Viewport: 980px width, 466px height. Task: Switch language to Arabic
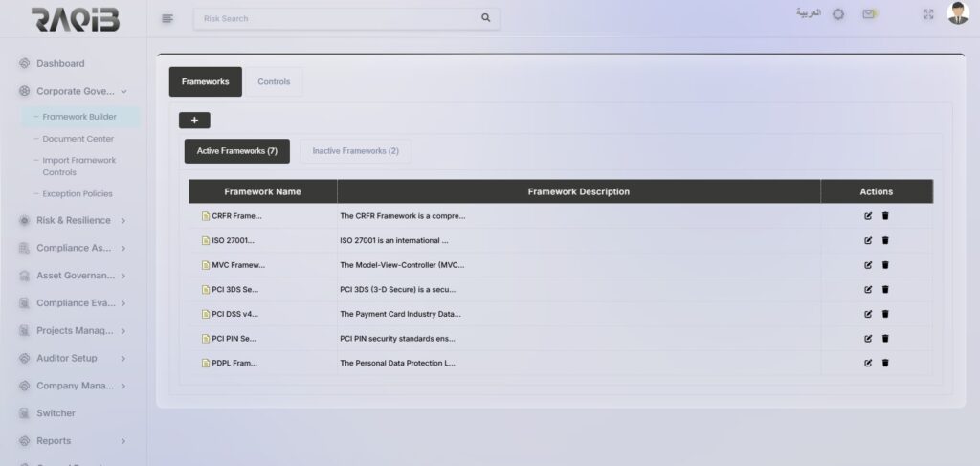coord(809,14)
